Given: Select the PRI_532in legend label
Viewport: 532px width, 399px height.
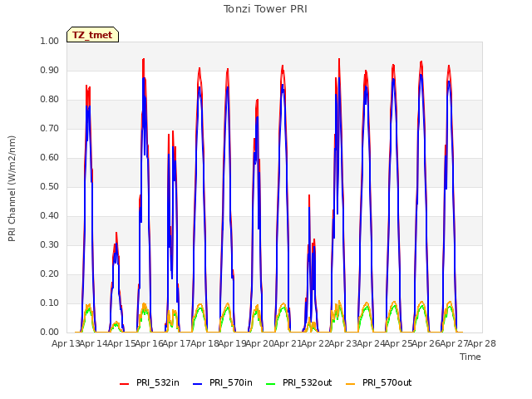Looking at the screenshot, I should click(158, 382).
